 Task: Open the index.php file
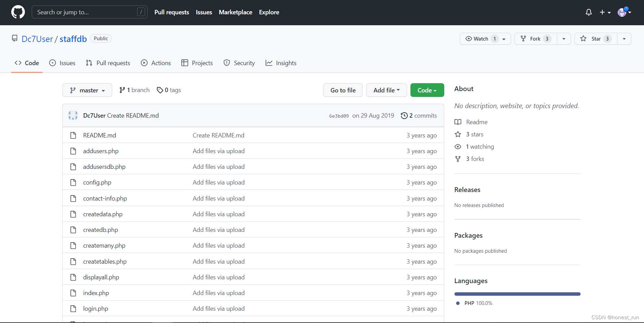(96, 293)
